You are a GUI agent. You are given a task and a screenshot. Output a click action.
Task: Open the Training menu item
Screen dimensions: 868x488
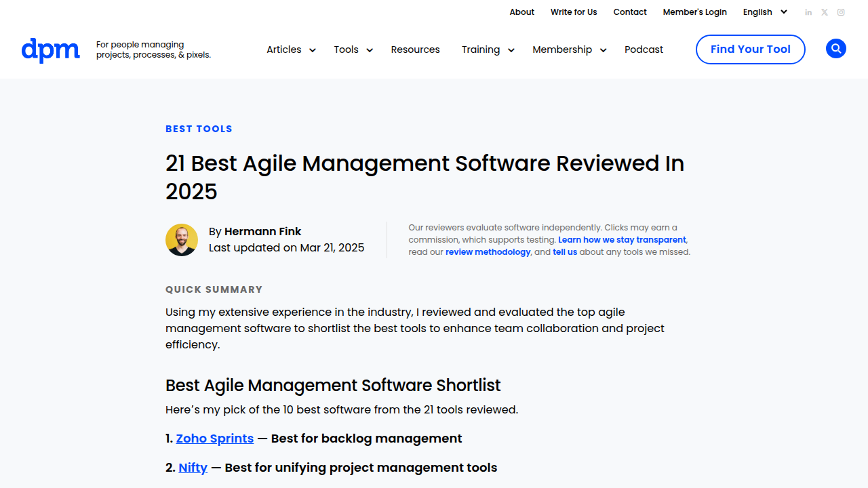pos(481,49)
